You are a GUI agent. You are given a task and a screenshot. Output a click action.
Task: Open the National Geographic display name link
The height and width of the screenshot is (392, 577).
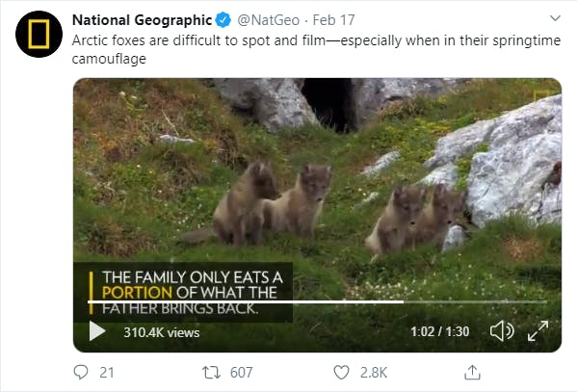[x=142, y=20]
